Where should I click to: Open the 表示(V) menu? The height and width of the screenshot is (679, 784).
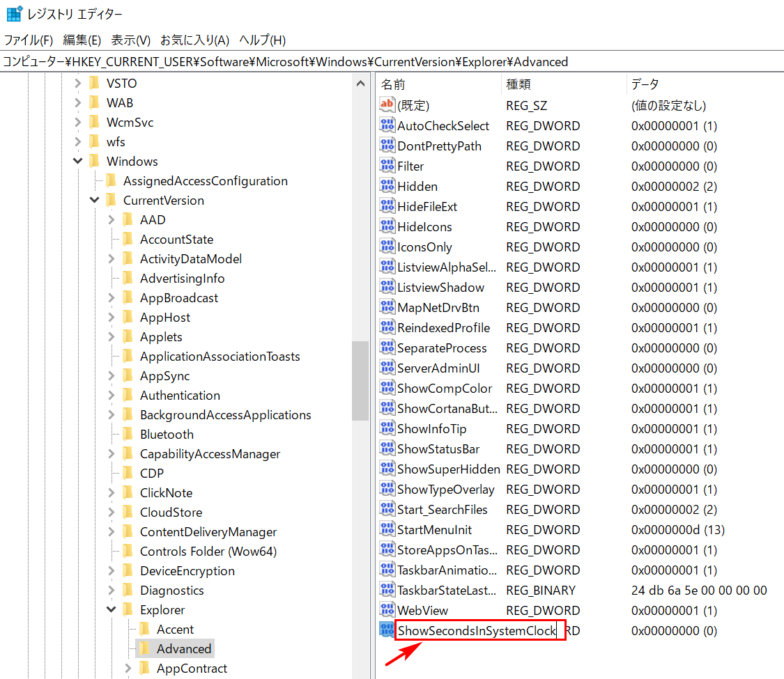coord(130,40)
